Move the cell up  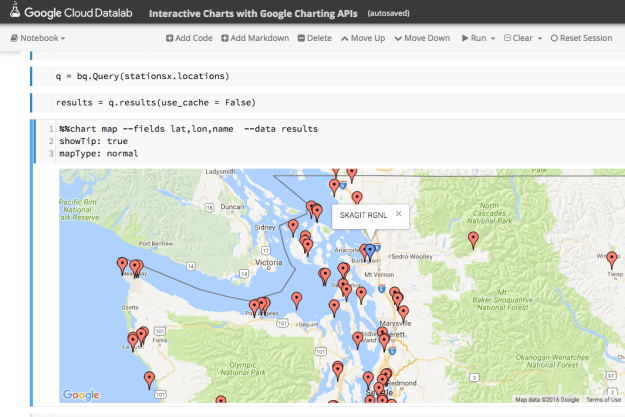[x=363, y=38]
